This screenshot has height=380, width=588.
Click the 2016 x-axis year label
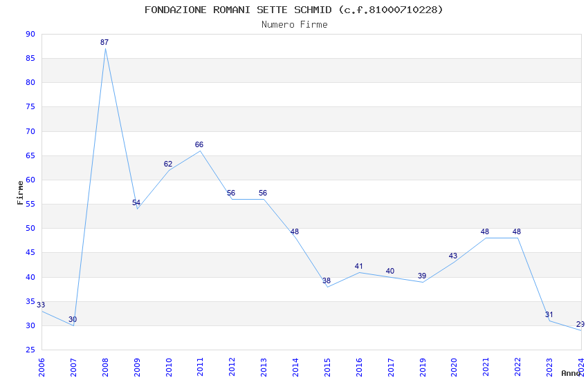coord(359,367)
